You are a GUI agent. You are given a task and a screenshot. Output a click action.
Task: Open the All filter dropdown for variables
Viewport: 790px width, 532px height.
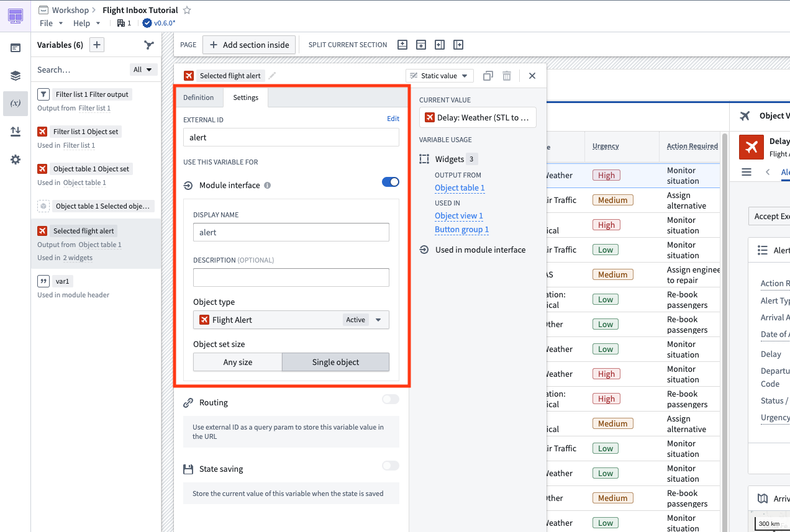coord(143,70)
